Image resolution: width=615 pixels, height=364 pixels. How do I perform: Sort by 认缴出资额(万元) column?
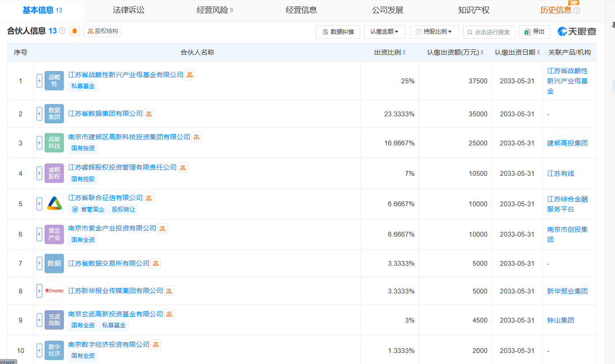pos(455,52)
